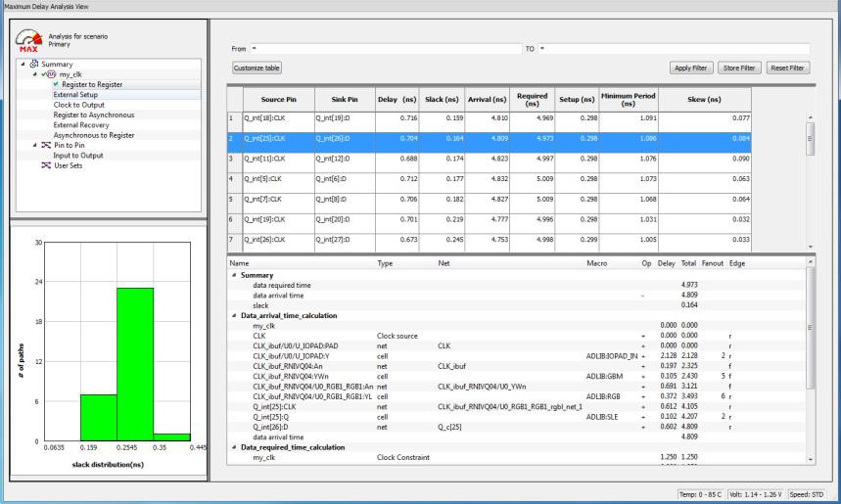Image resolution: width=841 pixels, height=504 pixels.
Task: Click green checkmark beside Register to Register
Action: (x=56, y=85)
